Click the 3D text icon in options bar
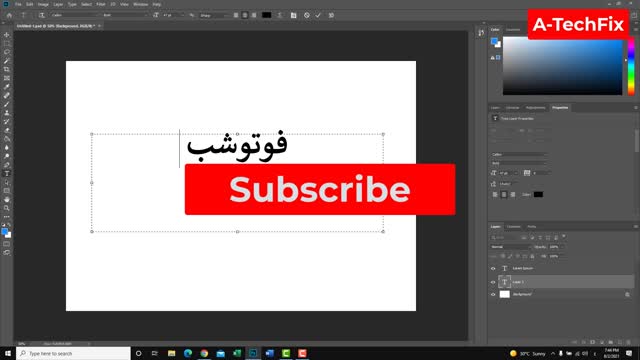The image size is (640, 360). pos(331,15)
